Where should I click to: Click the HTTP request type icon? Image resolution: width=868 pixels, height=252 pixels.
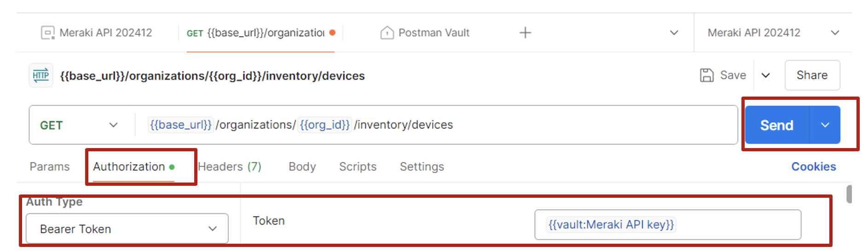pyautogui.click(x=41, y=75)
